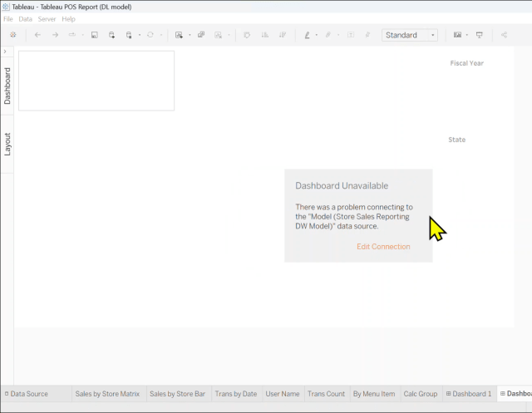Open the Run Update dropdown arrow
The width and height of the screenshot is (532, 413).
pyautogui.click(x=160, y=35)
